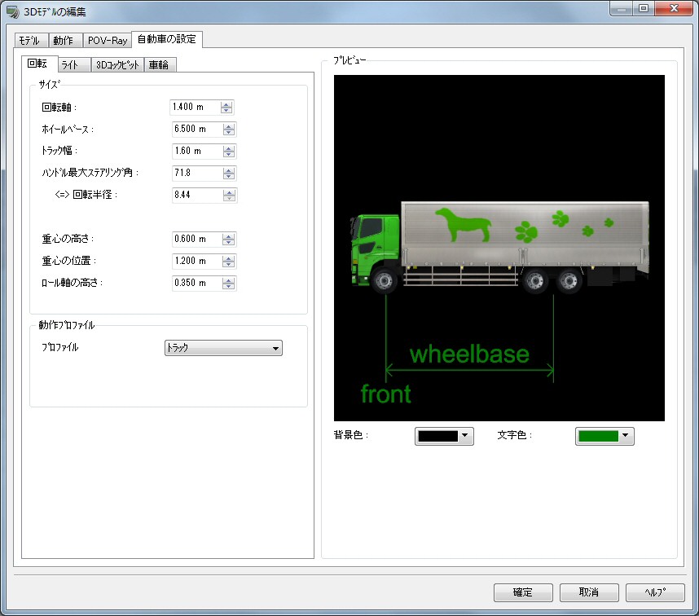Click the ホイールベース value field
Image resolution: width=699 pixels, height=616 pixels.
197,129
